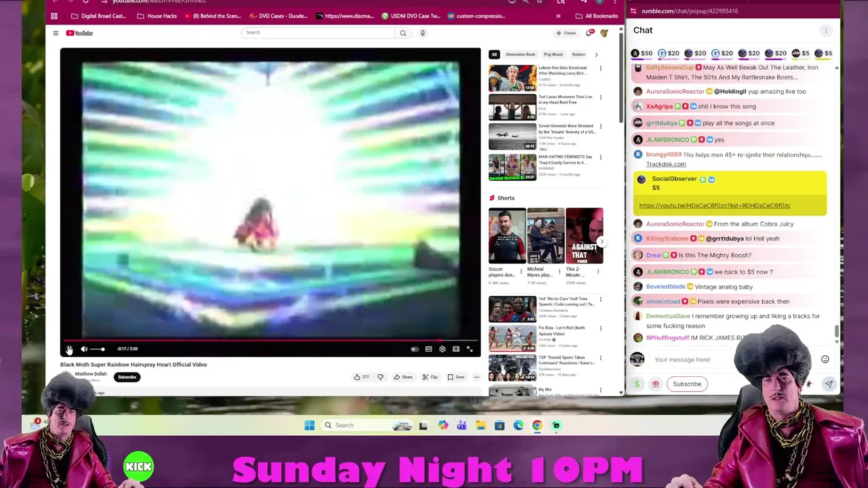This screenshot has width=868, height=488.
Task: Open emoji picker in Rumble chat
Action: 825,360
